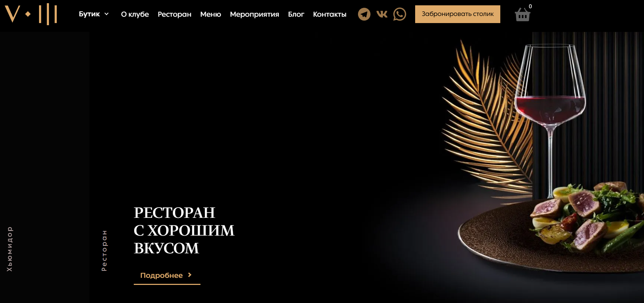
Task: Click the arrow beside Подробнее
Action: coord(190,275)
